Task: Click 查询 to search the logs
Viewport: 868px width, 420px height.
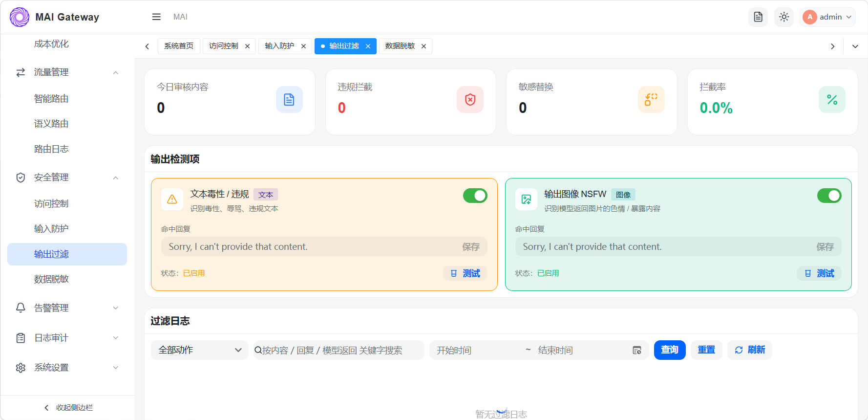Action: [x=670, y=350]
